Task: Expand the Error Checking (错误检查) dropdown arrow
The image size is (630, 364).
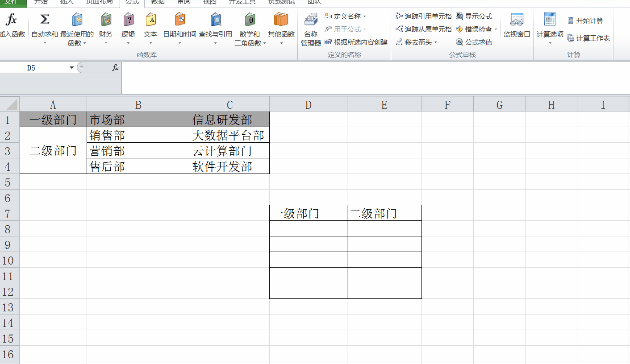Action: [x=496, y=29]
